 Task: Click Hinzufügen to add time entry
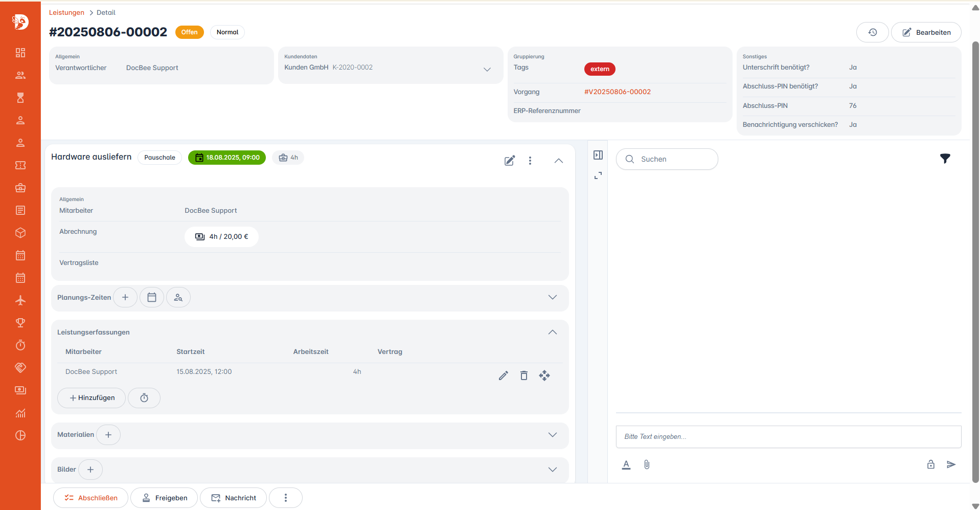click(x=92, y=398)
